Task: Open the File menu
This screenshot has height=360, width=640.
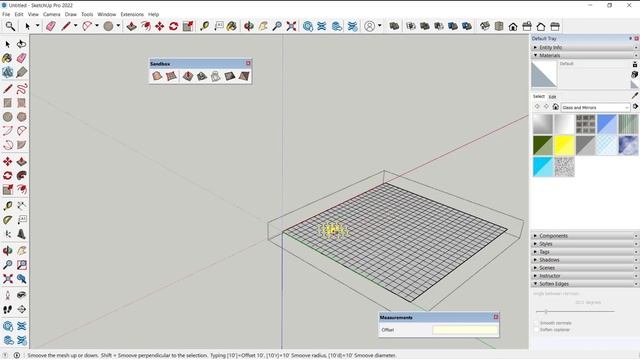Action: [6, 14]
